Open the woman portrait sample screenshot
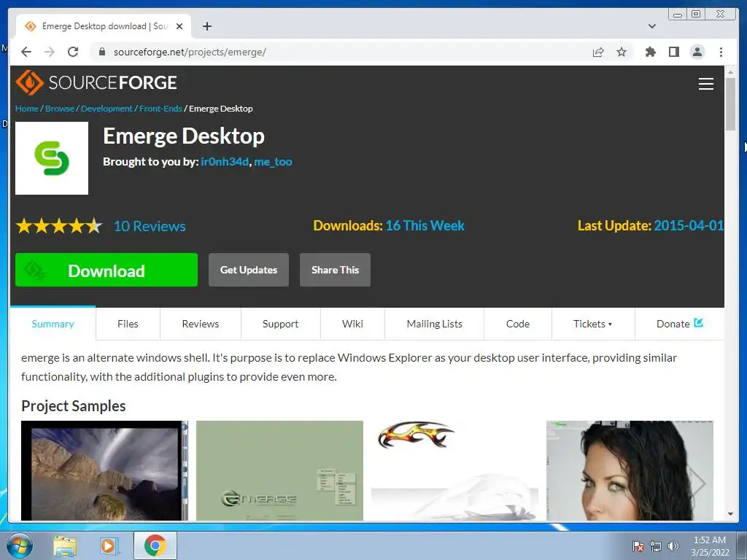747x560 pixels. [630, 470]
